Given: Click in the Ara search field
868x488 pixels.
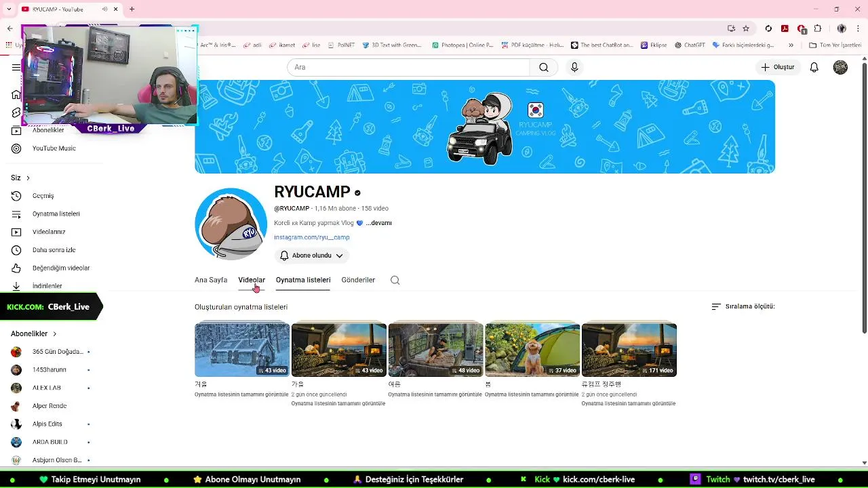Looking at the screenshot, I should tap(408, 67).
